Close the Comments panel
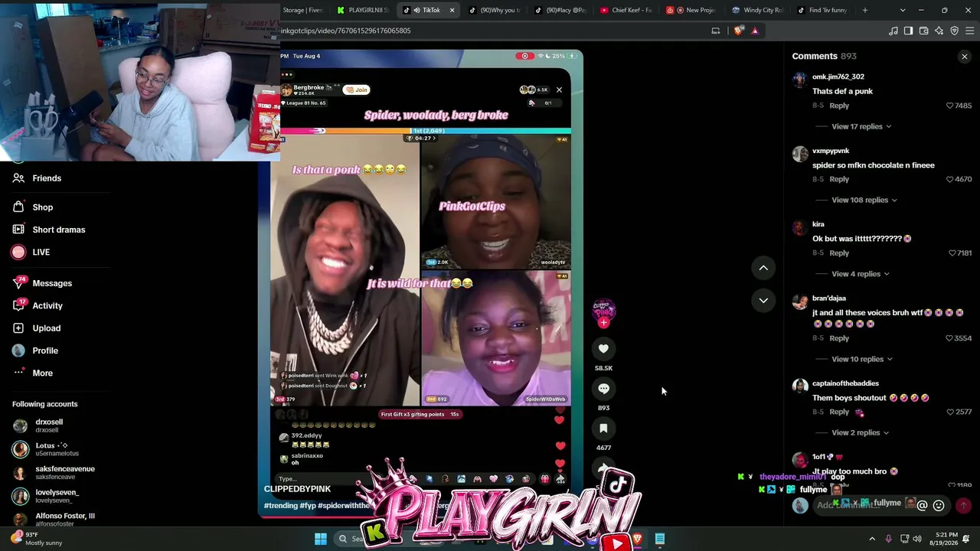The width and height of the screenshot is (980, 551). [x=965, y=57]
